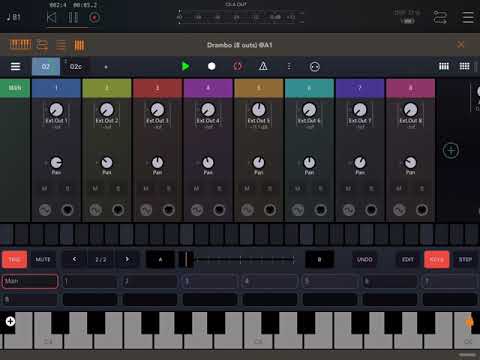Solo track 1 with S button
This screenshot has height=360, width=480.
point(68,188)
